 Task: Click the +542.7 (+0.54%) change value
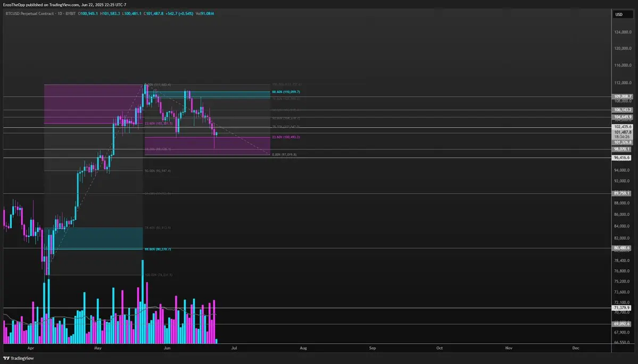point(179,13)
